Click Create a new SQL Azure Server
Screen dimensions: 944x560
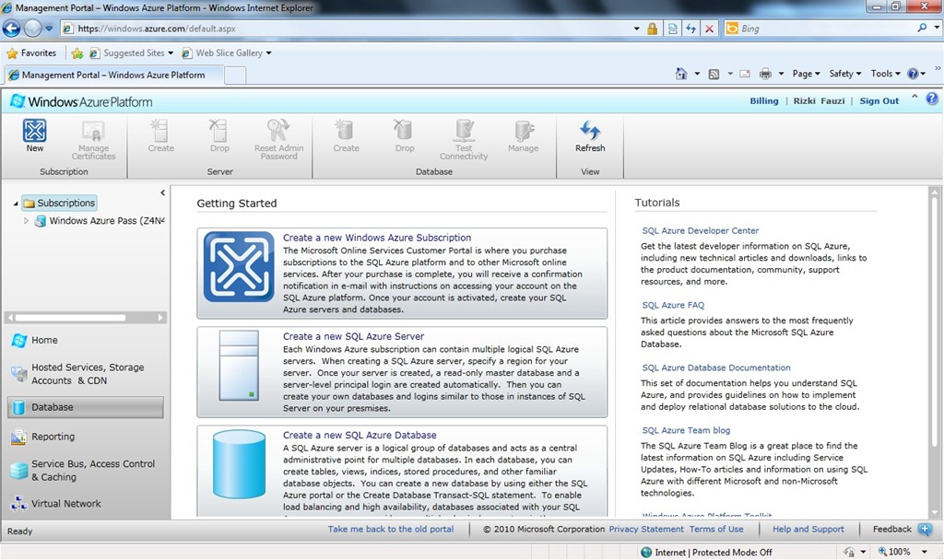point(353,336)
